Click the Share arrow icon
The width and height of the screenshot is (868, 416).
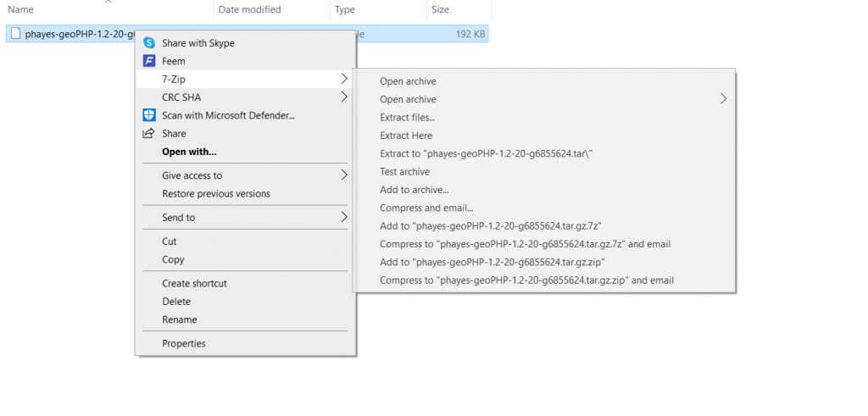tap(148, 133)
